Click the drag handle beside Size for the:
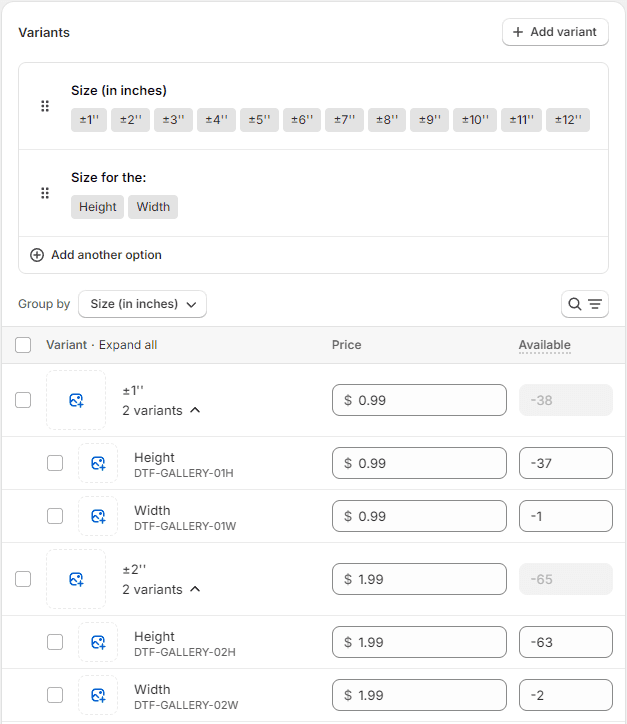 (45, 193)
